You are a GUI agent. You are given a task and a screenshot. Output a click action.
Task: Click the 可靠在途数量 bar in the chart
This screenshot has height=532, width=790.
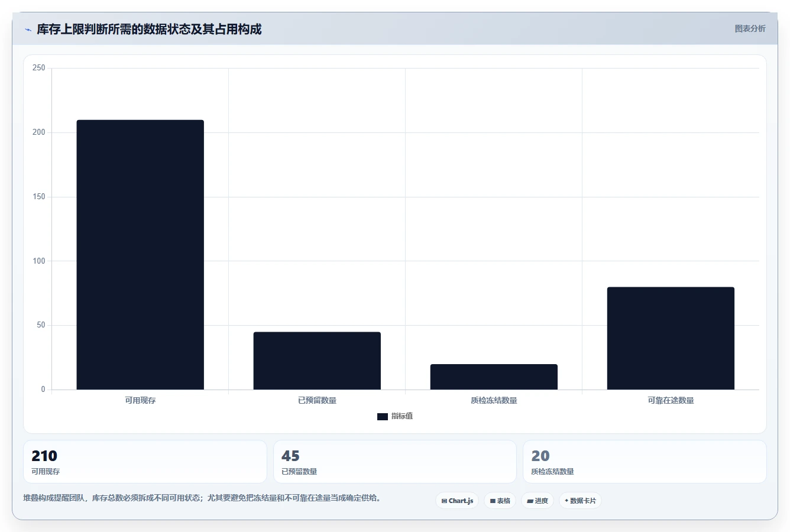pos(671,338)
